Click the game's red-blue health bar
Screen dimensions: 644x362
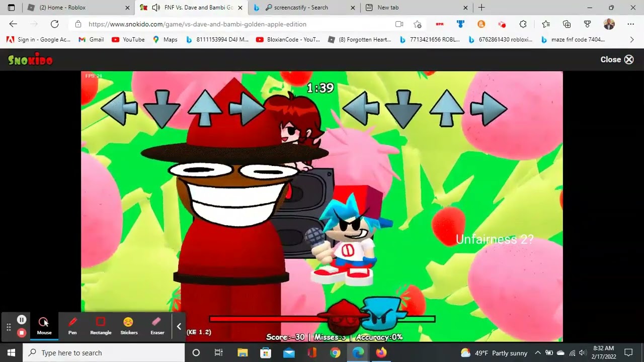[x=322, y=319]
